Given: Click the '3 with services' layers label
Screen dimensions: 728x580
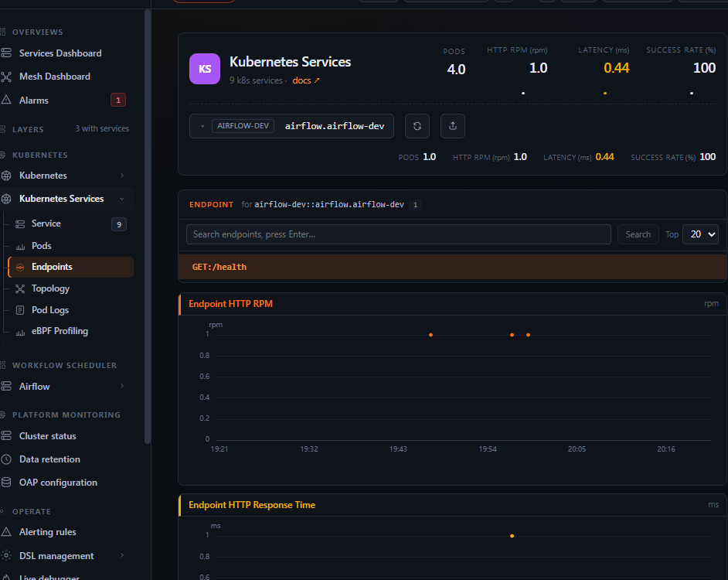Looking at the screenshot, I should 102,128.
